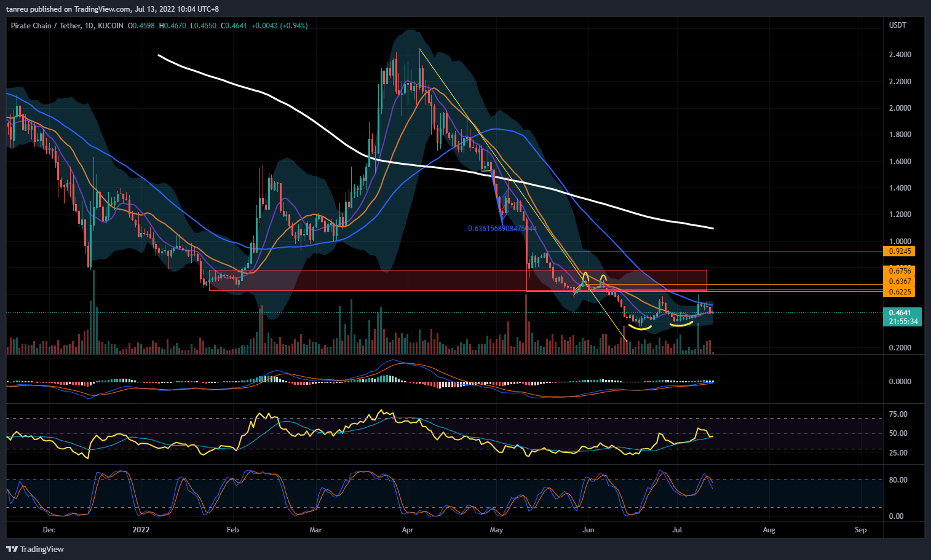Select the orange 0.6225 price level tag

pyautogui.click(x=899, y=292)
